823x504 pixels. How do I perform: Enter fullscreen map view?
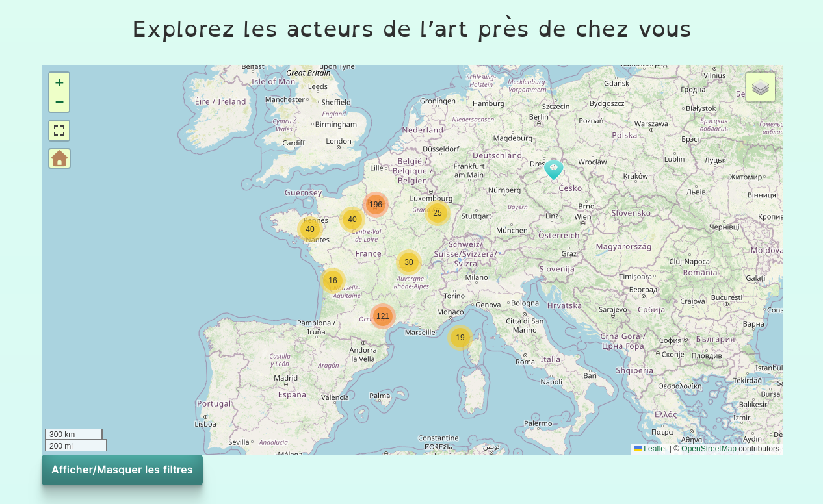59,131
